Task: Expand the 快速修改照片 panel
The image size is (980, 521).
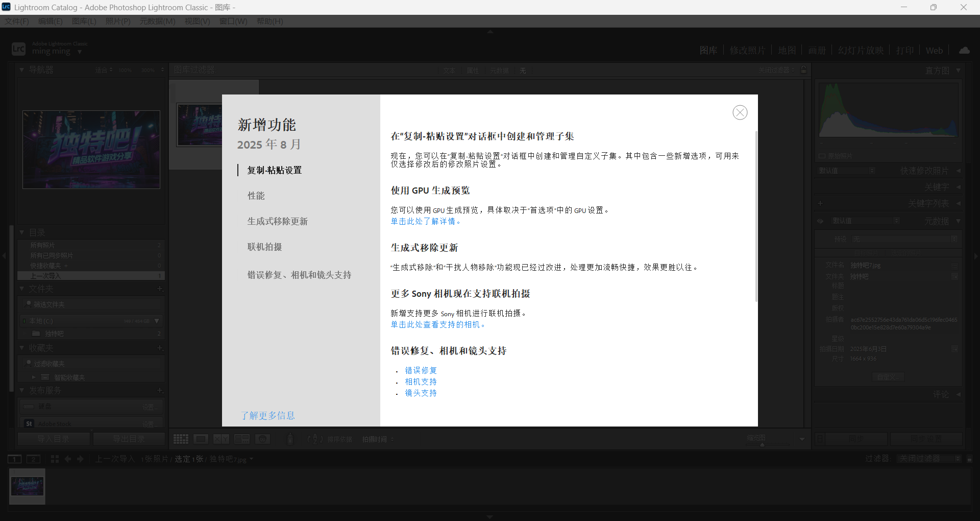Action: 958,171
